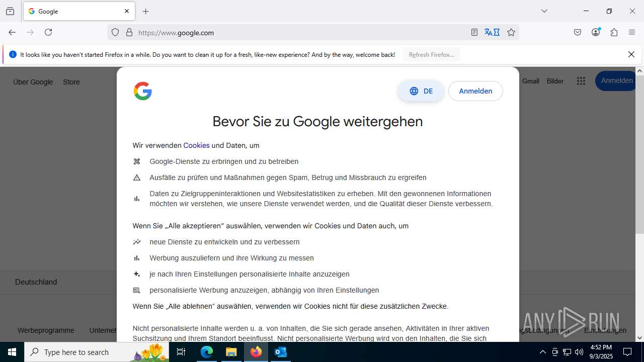Open Gmail link in page header
The width and height of the screenshot is (644, 362).
click(x=530, y=81)
